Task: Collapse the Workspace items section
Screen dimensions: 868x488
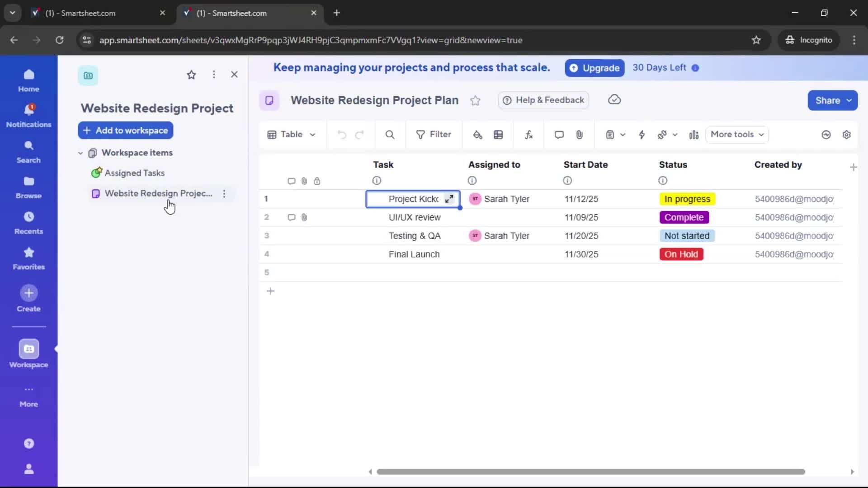Action: point(80,153)
